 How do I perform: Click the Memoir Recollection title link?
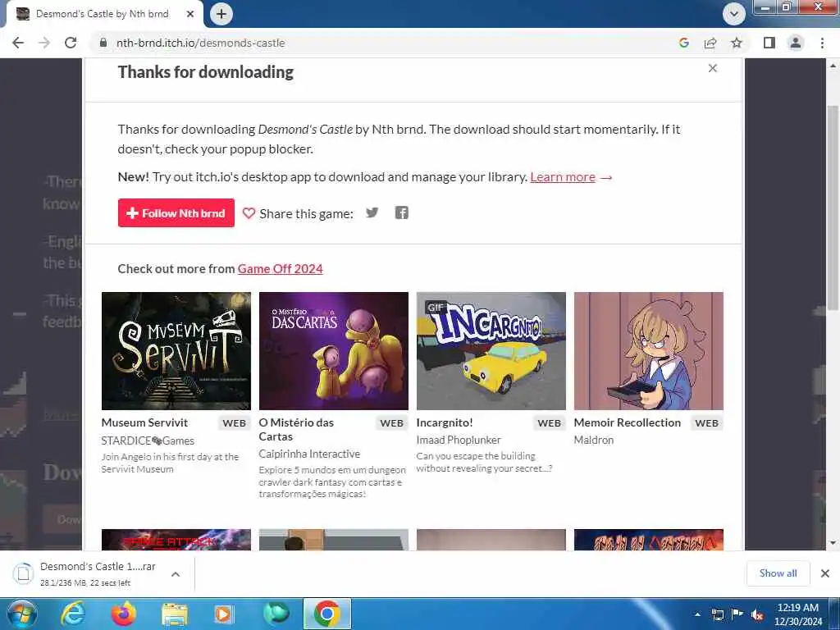pyautogui.click(x=628, y=422)
